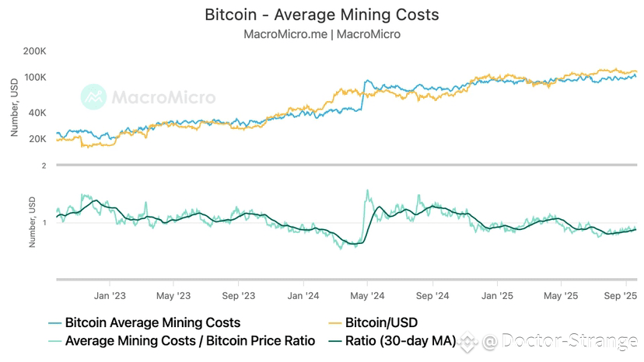Click the chart title Bitcoin - Average Mining Costs
Image resolution: width=644 pixels, height=362 pixels.
[322, 15]
